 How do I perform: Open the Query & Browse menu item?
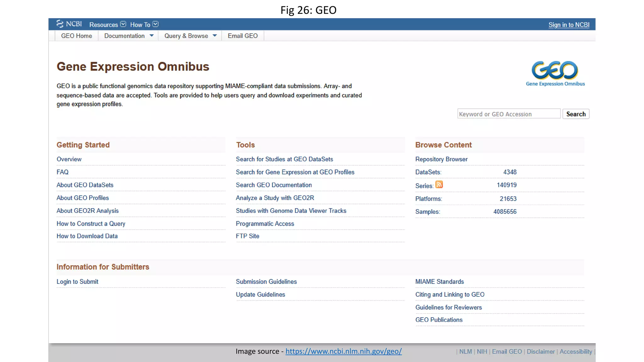pyautogui.click(x=186, y=36)
